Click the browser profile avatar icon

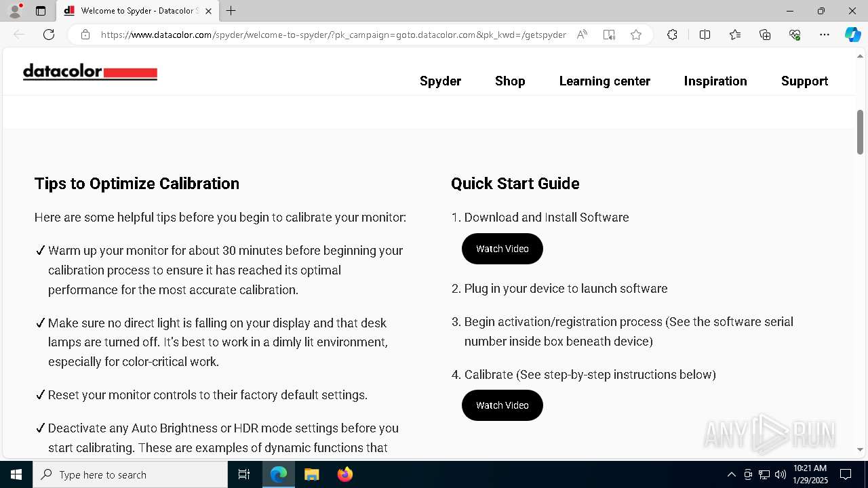click(15, 11)
